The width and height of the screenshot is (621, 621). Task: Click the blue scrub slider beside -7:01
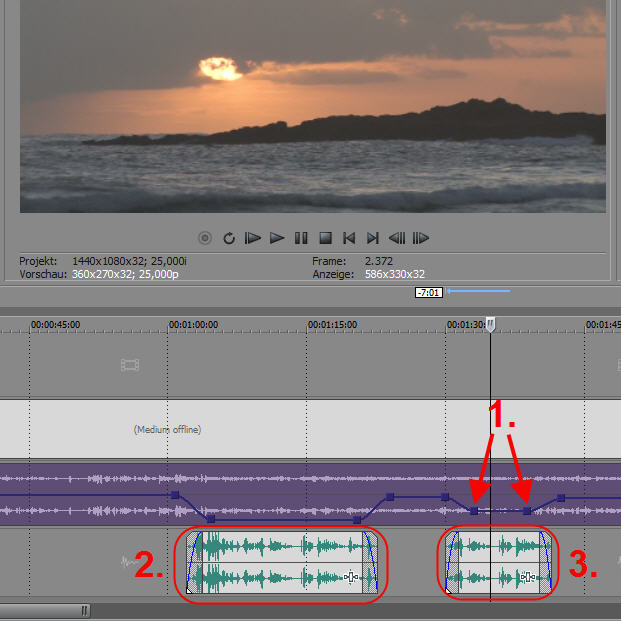(479, 291)
